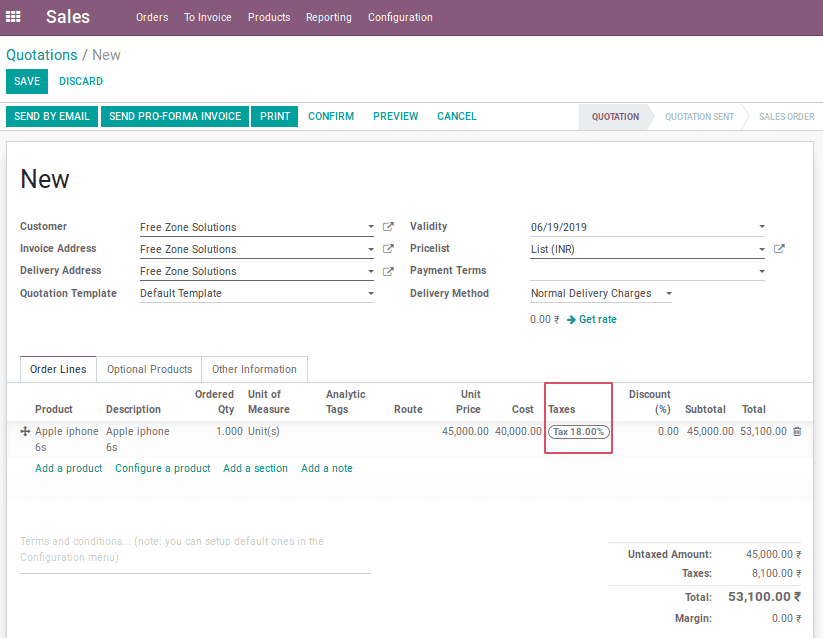The image size is (823, 638).
Task: Print the quotation
Action: coord(275,116)
